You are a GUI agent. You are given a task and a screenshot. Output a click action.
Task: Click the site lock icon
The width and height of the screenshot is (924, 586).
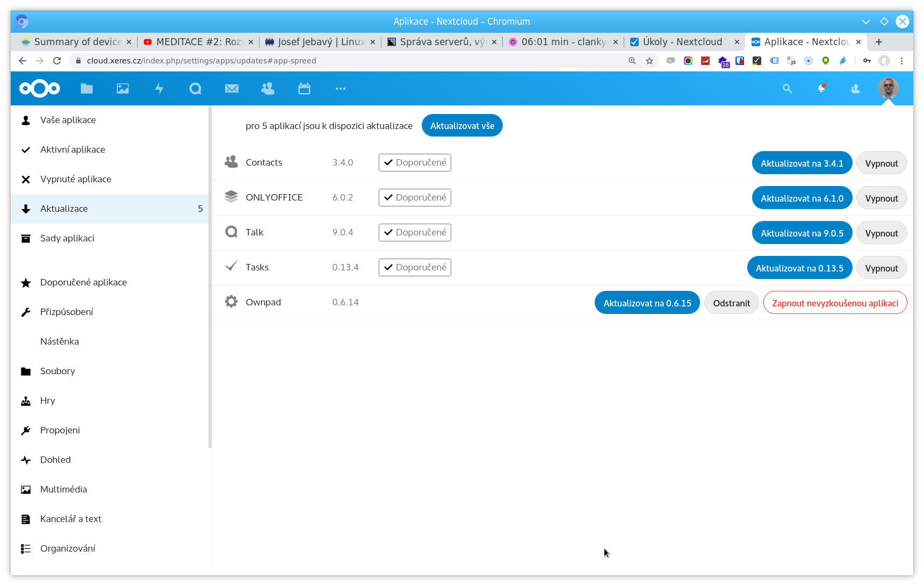click(x=78, y=61)
